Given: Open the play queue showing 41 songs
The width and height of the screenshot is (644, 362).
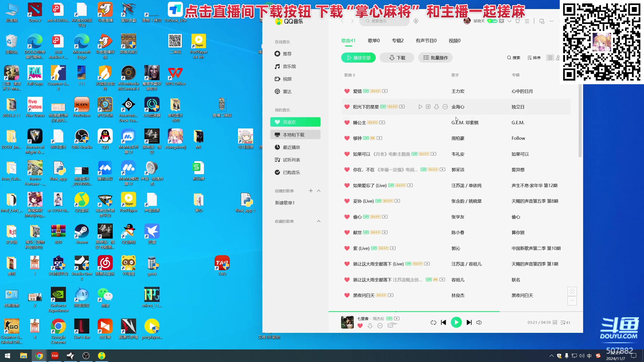Looking at the screenshot, I should click(565, 323).
